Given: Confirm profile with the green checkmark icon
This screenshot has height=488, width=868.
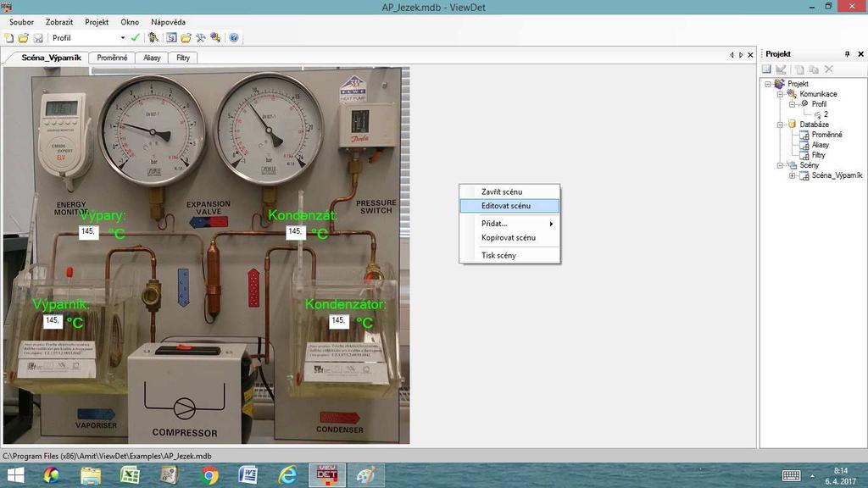Looking at the screenshot, I should pyautogui.click(x=135, y=37).
